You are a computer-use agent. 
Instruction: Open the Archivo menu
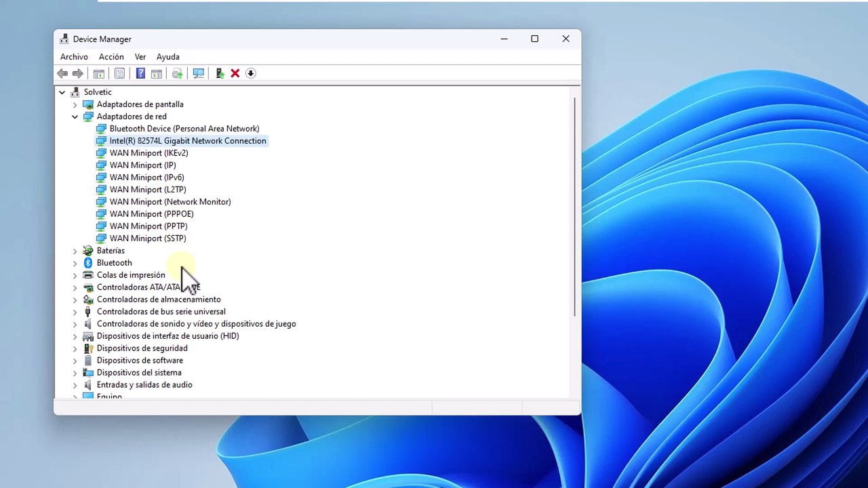74,57
